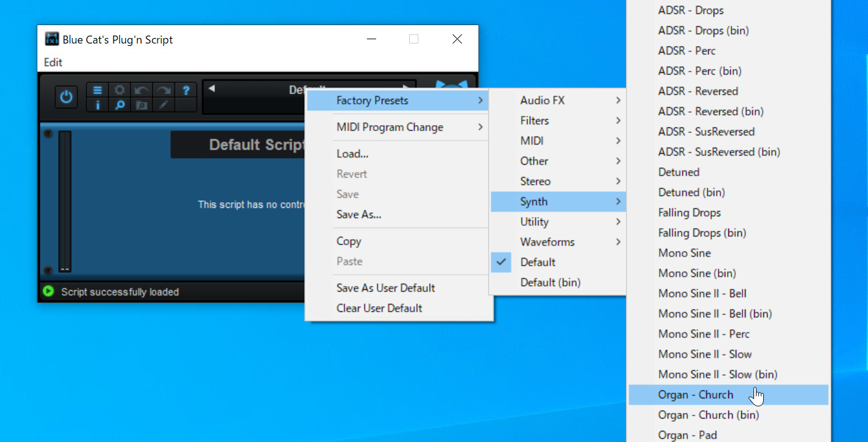Load the ADSR - Reversed (bin) preset

[x=728, y=112]
